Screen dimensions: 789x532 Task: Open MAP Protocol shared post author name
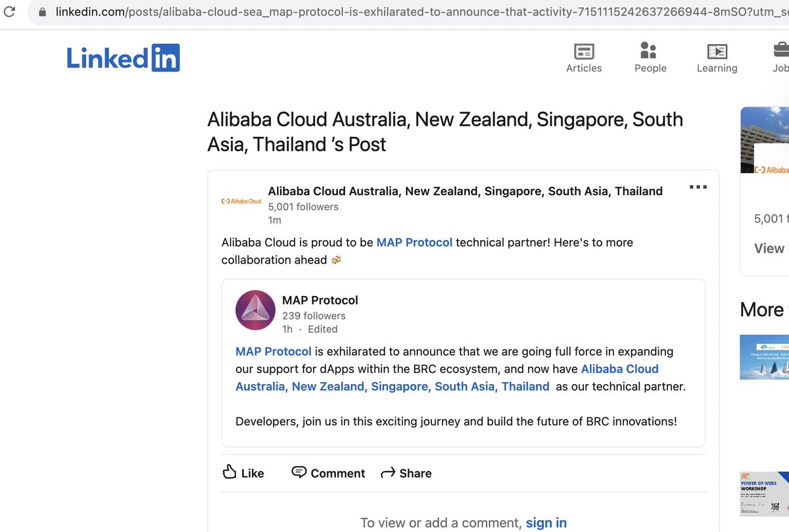coord(320,300)
